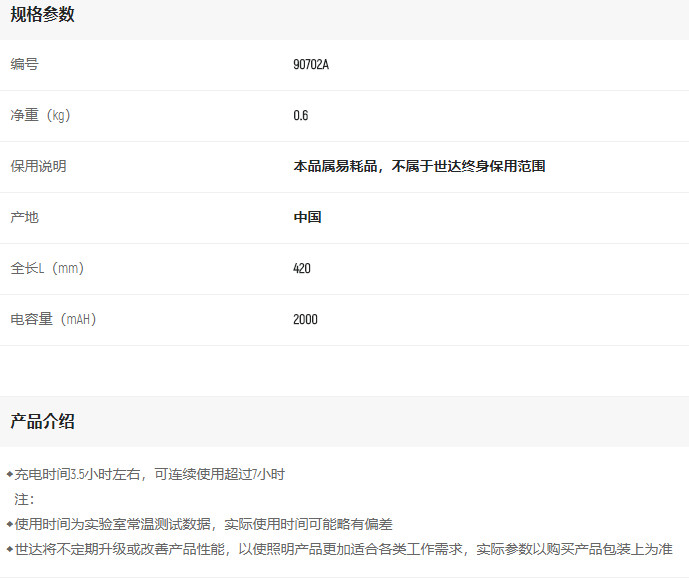
Task: Click the capacity value 2000
Action: [305, 320]
